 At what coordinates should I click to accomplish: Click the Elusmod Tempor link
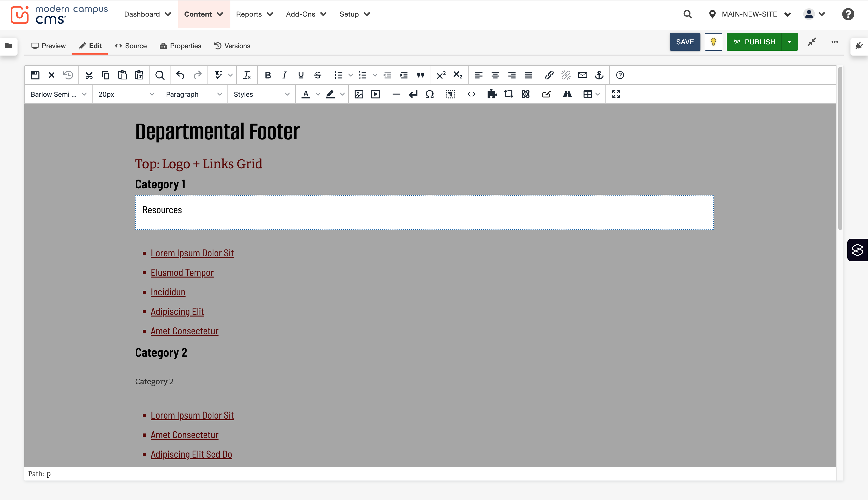pos(182,273)
